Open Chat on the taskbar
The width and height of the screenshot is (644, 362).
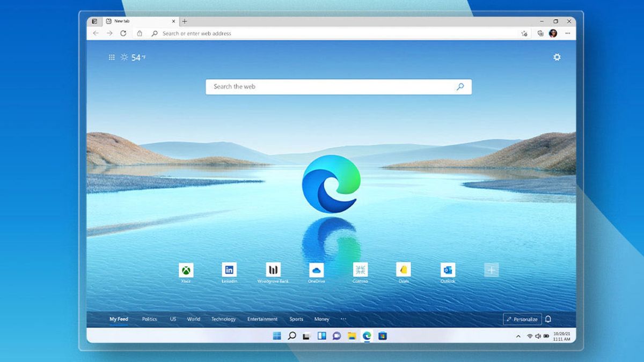coord(336,336)
